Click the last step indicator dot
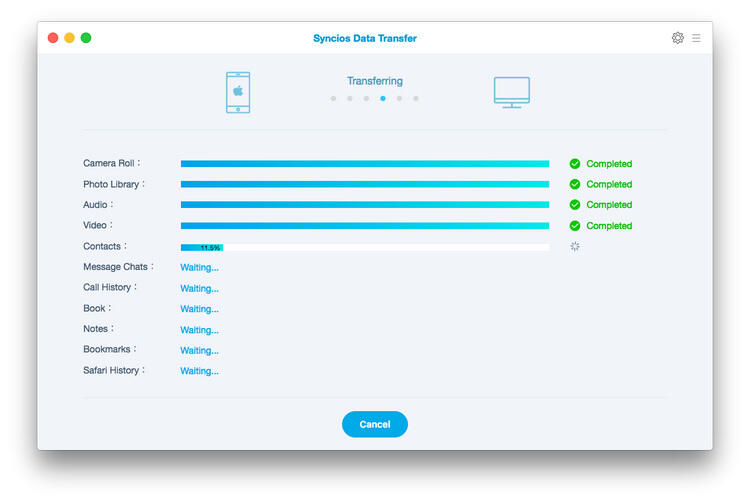Screen dimensions: 750x503 [416, 99]
